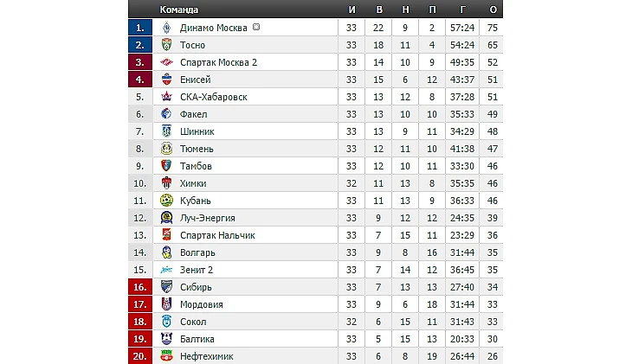Select the Мордовия club logo
This screenshot has height=364, width=632.
coord(166,304)
